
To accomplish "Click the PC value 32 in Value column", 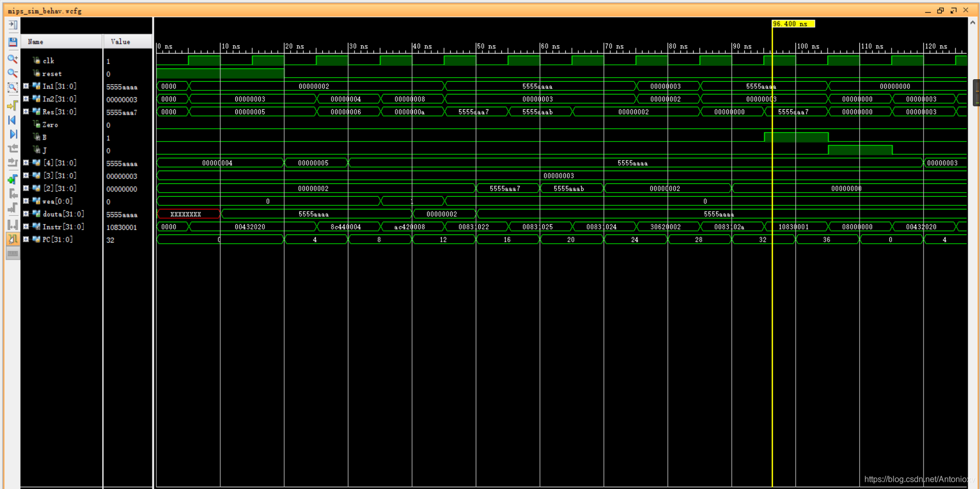I will 110,240.
